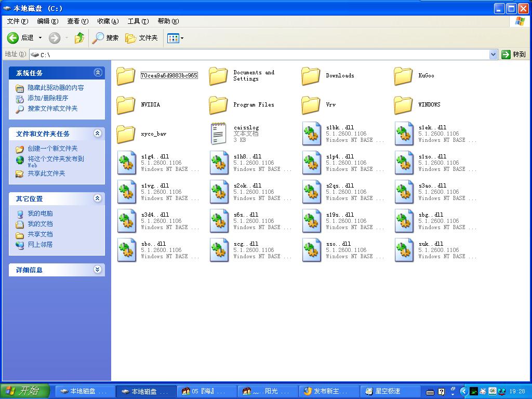This screenshot has height=399, width=532.
Task: Open the Back history dropdown arrow
Action: (x=41, y=38)
